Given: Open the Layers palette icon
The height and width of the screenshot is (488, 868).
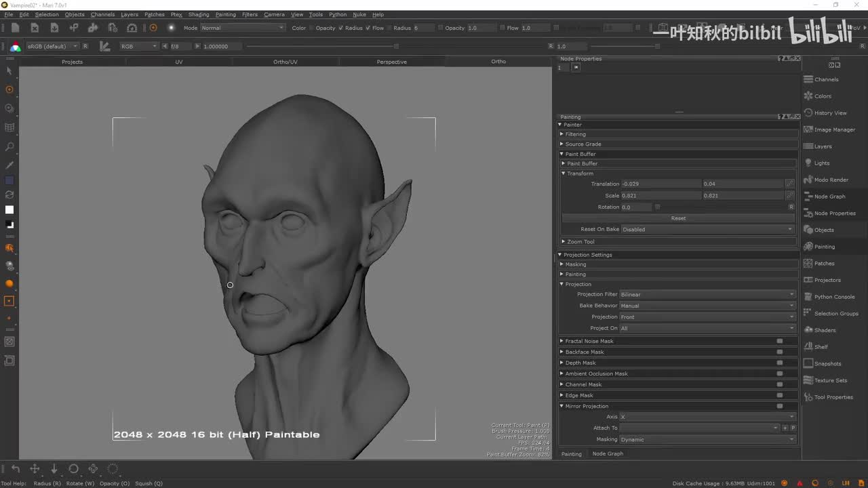Looking at the screenshot, I should click(808, 146).
